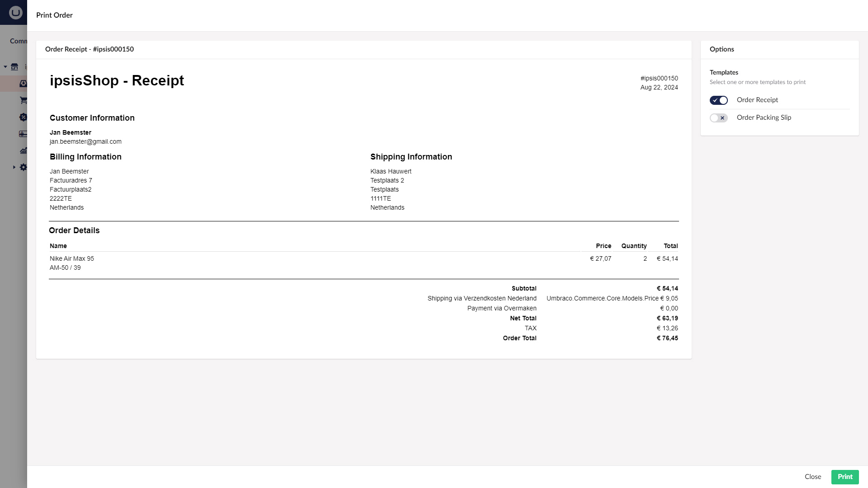Click the order number #ipsis000150 heading
The image size is (868, 488).
point(659,78)
